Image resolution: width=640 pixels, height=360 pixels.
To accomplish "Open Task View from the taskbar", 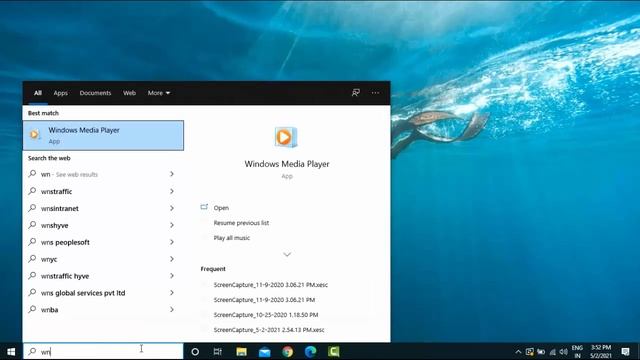I will point(218,351).
